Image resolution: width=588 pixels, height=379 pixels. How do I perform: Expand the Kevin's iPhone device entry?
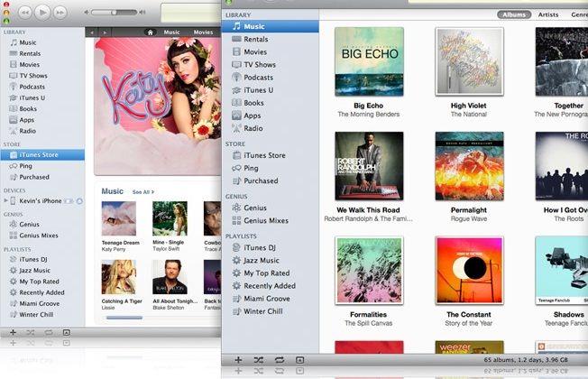click(5, 200)
